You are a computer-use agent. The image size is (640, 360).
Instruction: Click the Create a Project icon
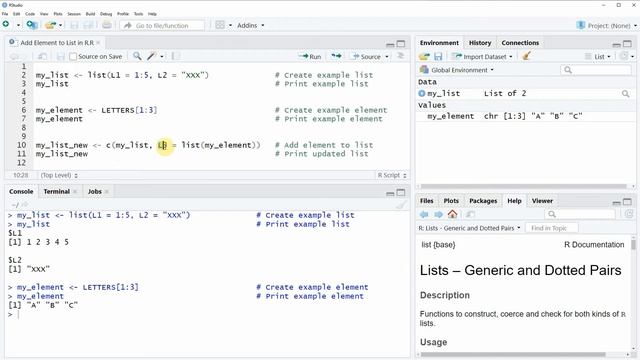[32, 25]
